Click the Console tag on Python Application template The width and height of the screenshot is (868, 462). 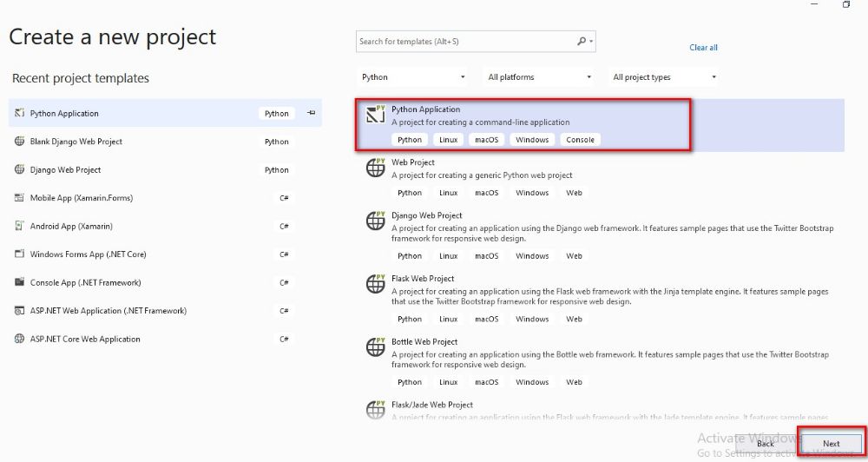580,140
